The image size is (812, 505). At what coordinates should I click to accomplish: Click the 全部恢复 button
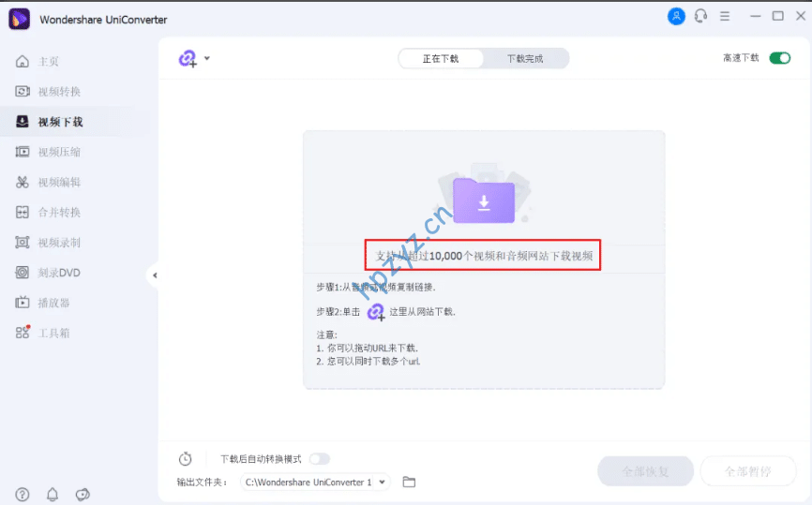point(645,471)
